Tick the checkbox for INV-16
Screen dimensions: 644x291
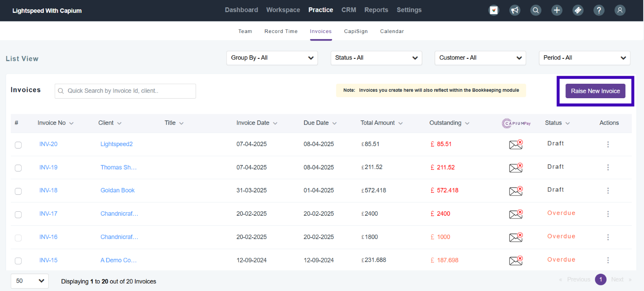[x=18, y=238]
